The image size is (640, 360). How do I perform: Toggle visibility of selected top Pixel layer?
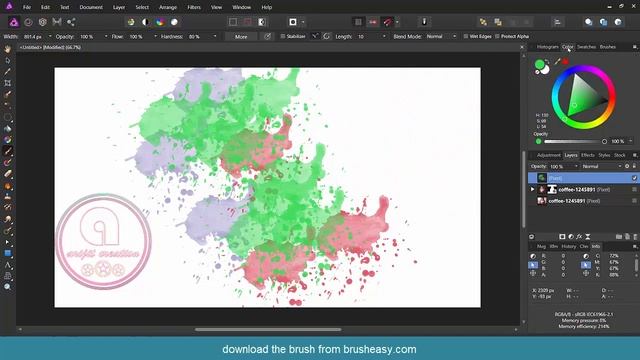[634, 178]
